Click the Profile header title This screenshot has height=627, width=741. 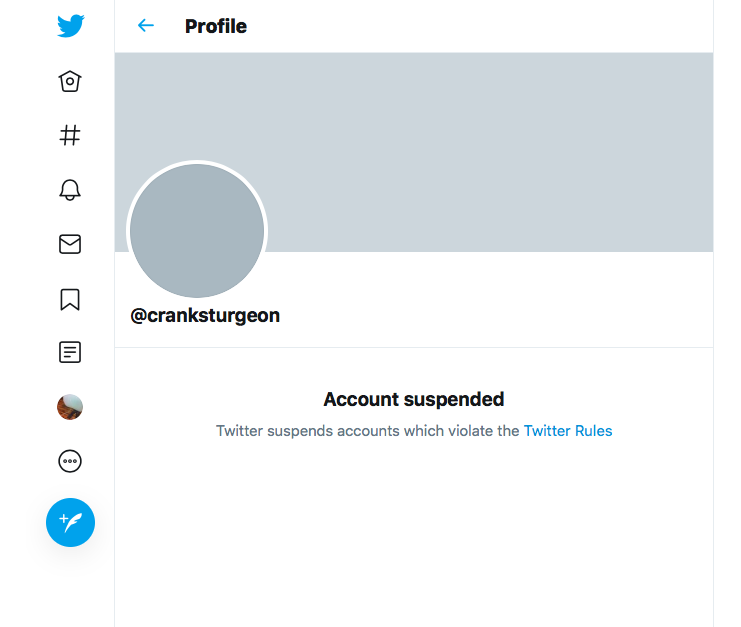click(x=216, y=26)
